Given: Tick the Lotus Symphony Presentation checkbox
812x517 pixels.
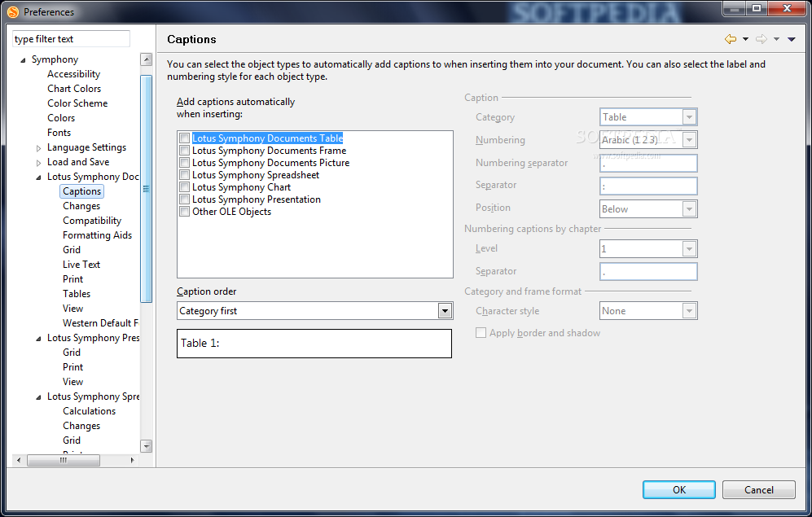Looking at the screenshot, I should pos(184,199).
